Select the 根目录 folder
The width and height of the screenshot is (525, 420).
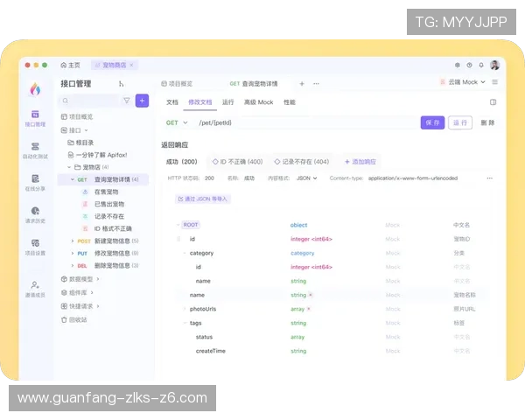point(80,143)
